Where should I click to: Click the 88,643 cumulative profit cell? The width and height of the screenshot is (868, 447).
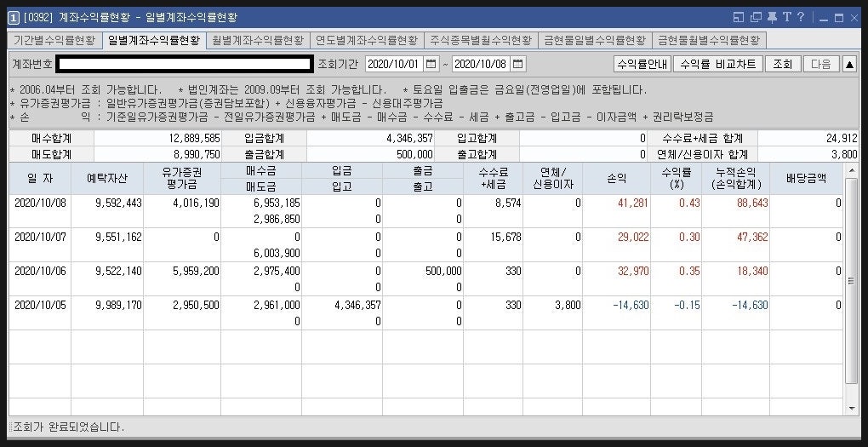coord(752,203)
